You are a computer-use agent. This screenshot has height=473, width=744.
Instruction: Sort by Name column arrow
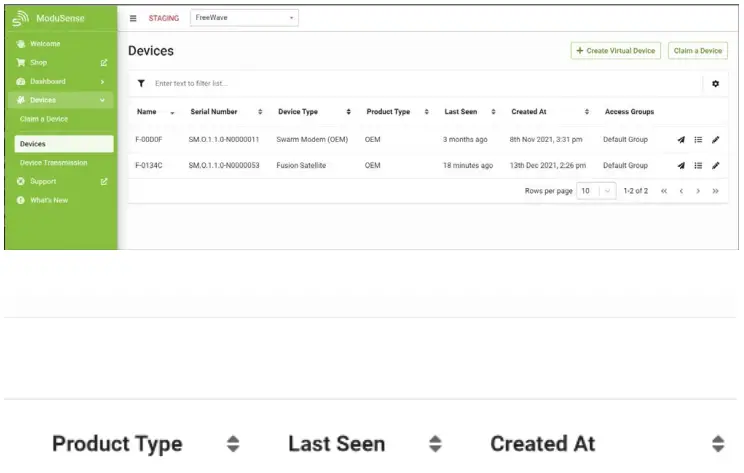[x=172, y=112]
